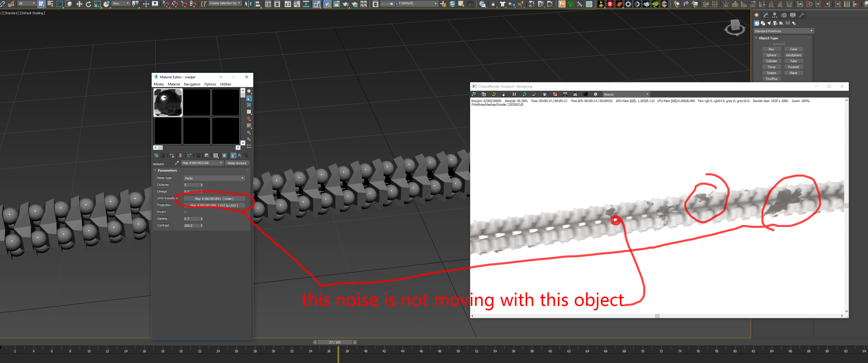The image size is (868, 363).
Task: Open the Navigation menu in Material Editor
Action: pos(192,84)
